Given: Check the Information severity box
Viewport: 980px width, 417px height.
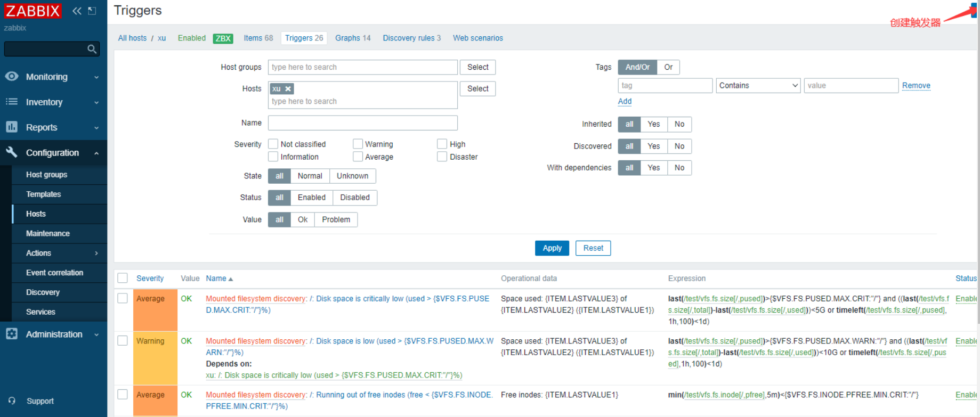Looking at the screenshot, I should pos(273,157).
